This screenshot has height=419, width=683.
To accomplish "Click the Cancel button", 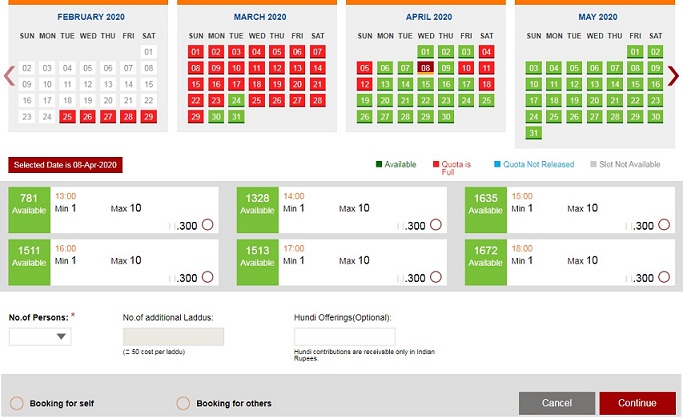I will pos(556,403).
